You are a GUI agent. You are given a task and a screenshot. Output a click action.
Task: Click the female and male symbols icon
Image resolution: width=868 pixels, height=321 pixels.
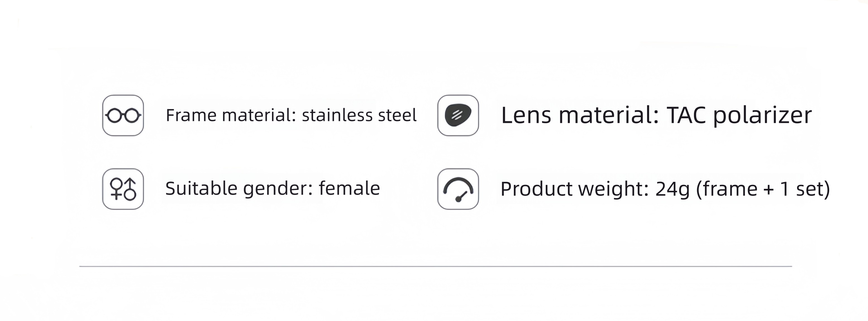[123, 189]
